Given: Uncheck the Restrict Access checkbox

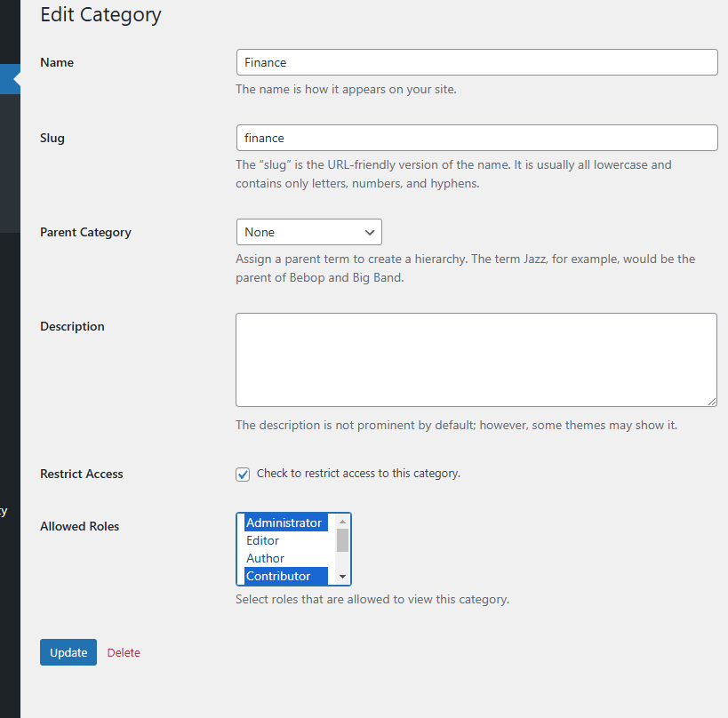Looking at the screenshot, I should [243, 475].
